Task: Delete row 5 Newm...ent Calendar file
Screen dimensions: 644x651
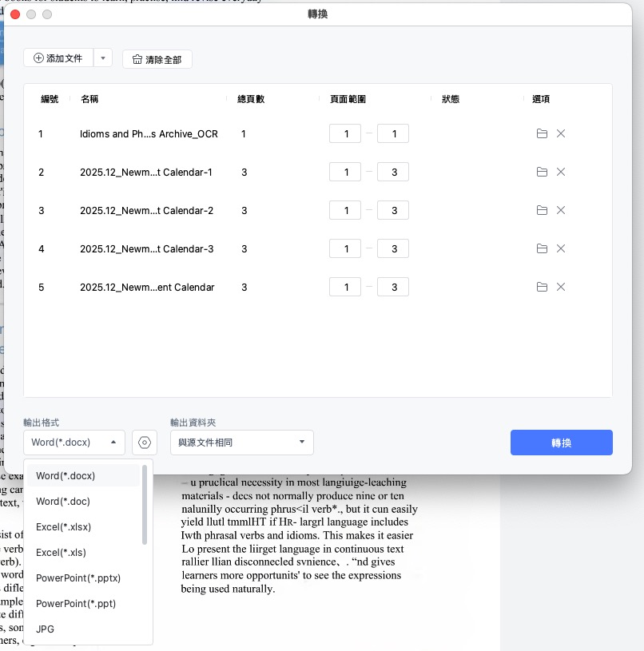Action: click(x=561, y=287)
